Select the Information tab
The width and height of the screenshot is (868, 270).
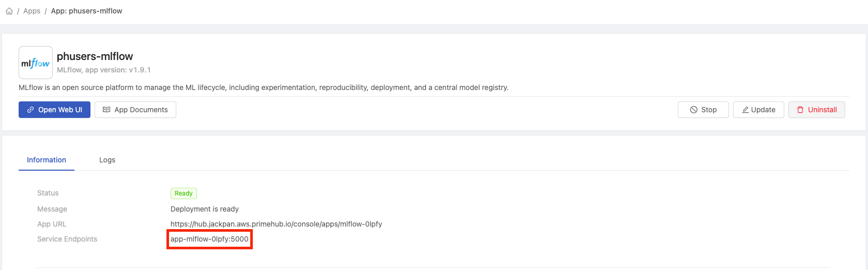(x=47, y=160)
